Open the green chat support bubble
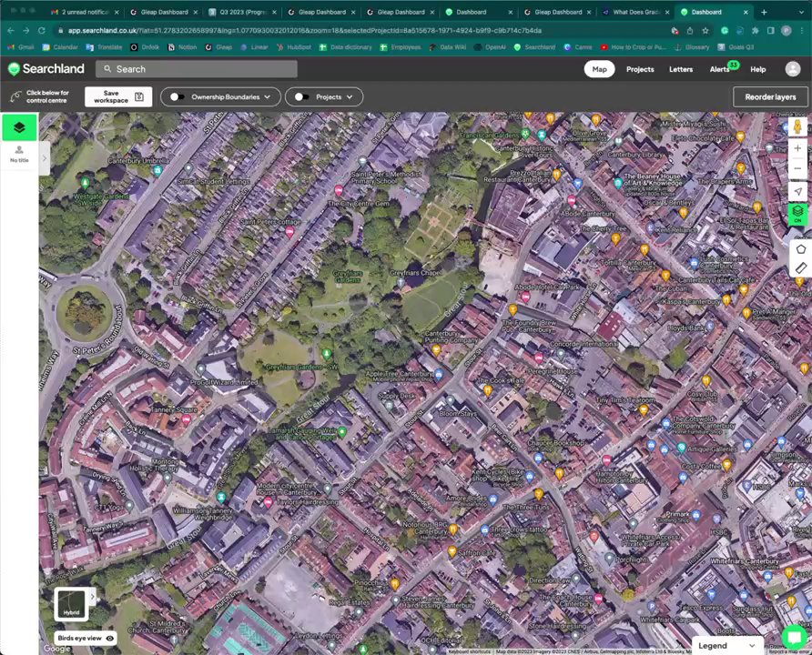 click(795, 637)
